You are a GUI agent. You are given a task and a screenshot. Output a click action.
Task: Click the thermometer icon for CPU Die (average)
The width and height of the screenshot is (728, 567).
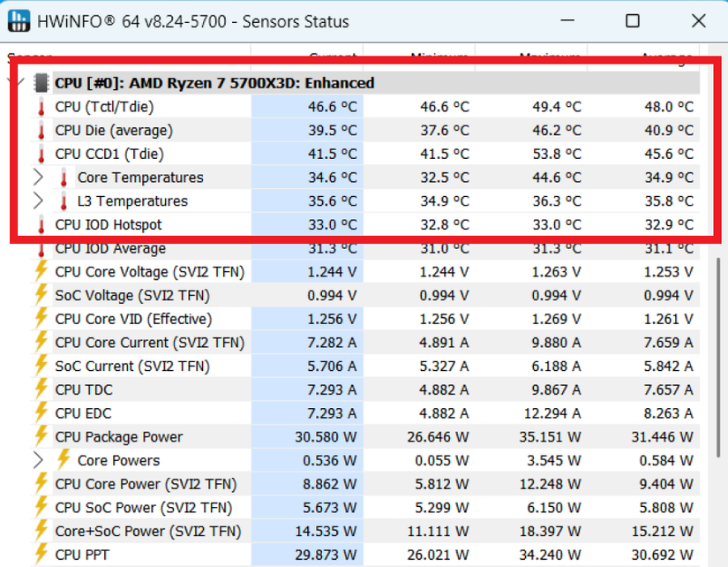tap(41, 130)
